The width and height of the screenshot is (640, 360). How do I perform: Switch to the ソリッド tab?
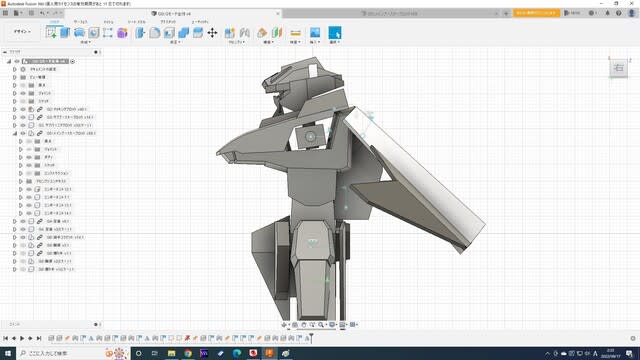[55, 22]
